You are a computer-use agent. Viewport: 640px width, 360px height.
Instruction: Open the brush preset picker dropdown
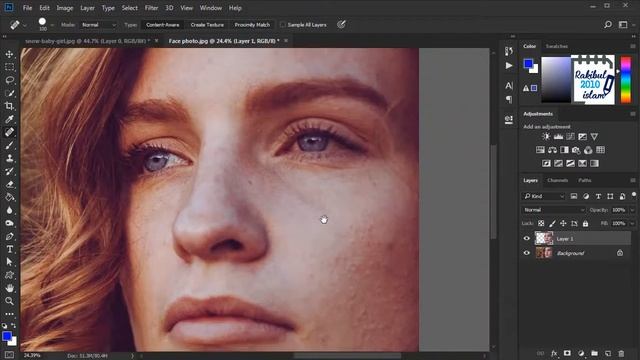tap(52, 25)
